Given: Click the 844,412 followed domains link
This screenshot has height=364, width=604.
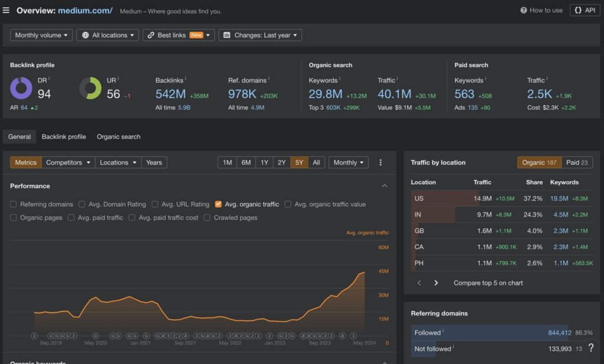Looking at the screenshot, I should pyautogui.click(x=560, y=333).
